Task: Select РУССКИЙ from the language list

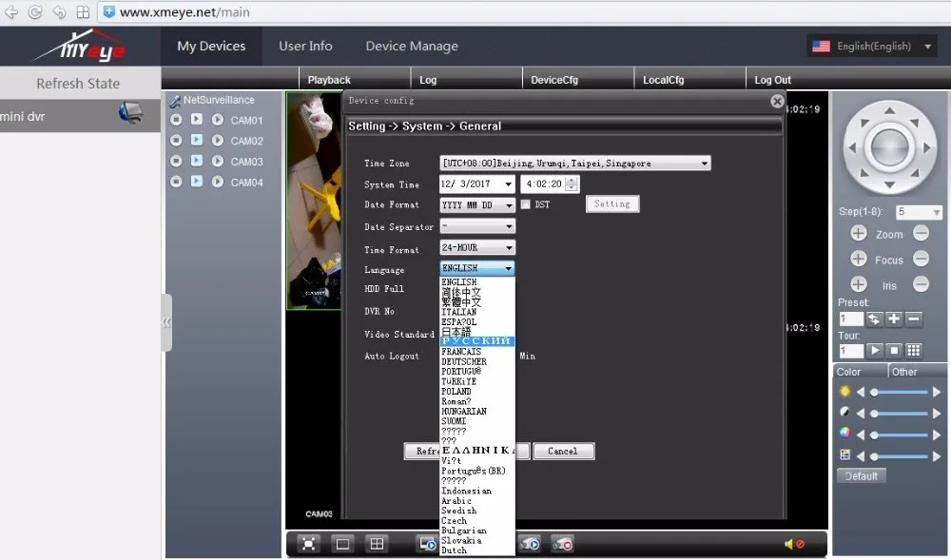Action: 476,341
